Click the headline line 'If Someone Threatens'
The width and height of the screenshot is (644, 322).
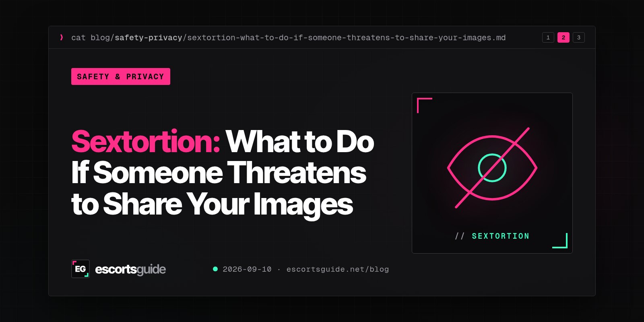click(219, 173)
